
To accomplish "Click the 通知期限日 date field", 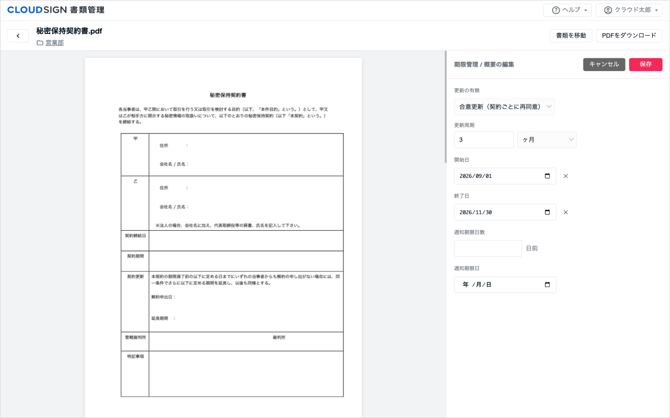I will click(505, 285).
